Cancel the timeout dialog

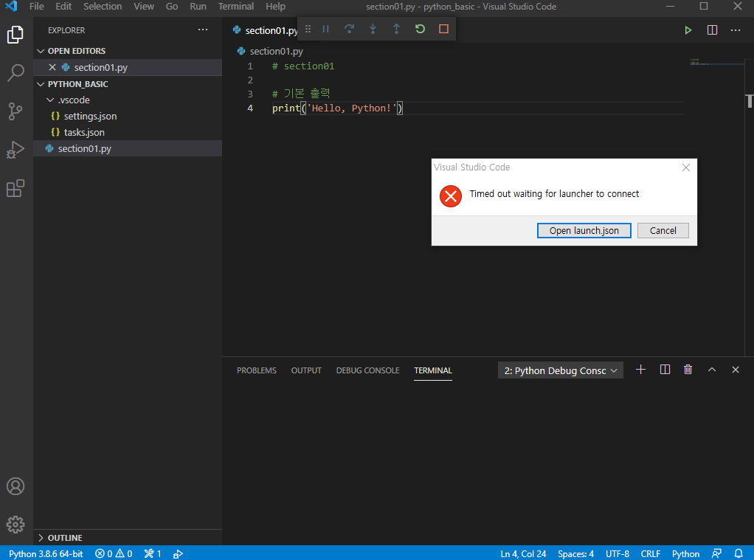pos(663,230)
